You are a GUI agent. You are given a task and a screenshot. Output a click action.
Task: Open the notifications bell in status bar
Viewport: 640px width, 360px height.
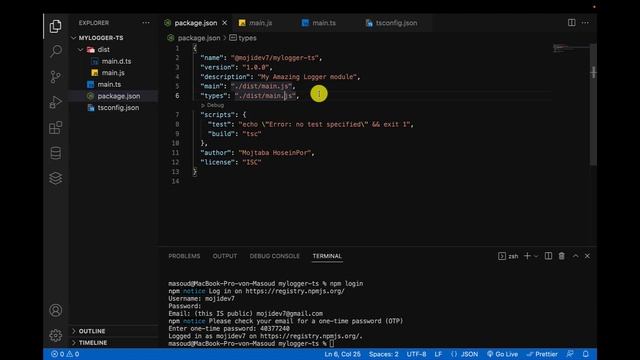[x=586, y=354]
